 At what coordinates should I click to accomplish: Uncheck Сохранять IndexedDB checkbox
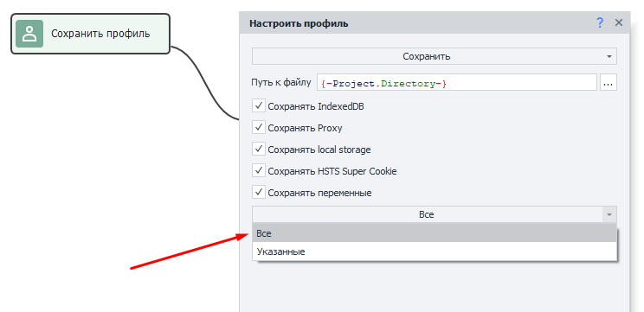(259, 106)
